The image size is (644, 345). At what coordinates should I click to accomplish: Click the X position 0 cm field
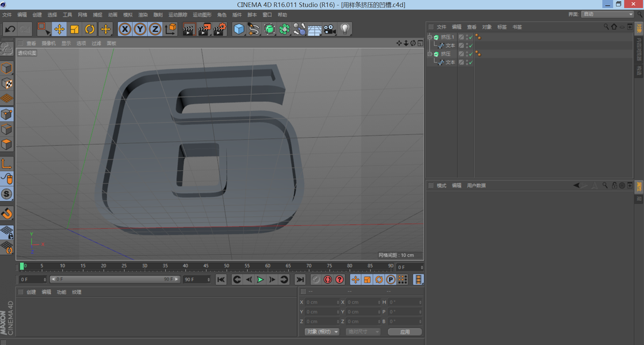[x=320, y=302]
